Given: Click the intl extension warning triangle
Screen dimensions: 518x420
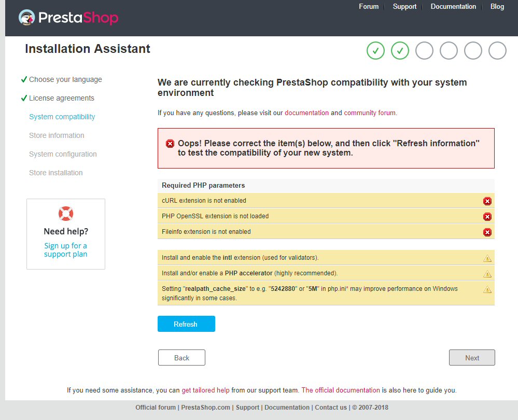Looking at the screenshot, I should click(487, 258).
